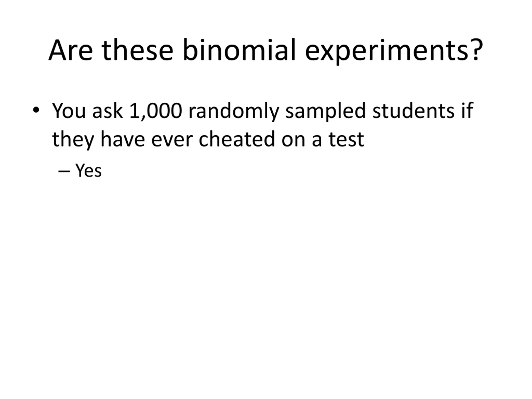Click the word "test" in the bullet
The width and height of the screenshot is (532, 399).
tap(346, 139)
